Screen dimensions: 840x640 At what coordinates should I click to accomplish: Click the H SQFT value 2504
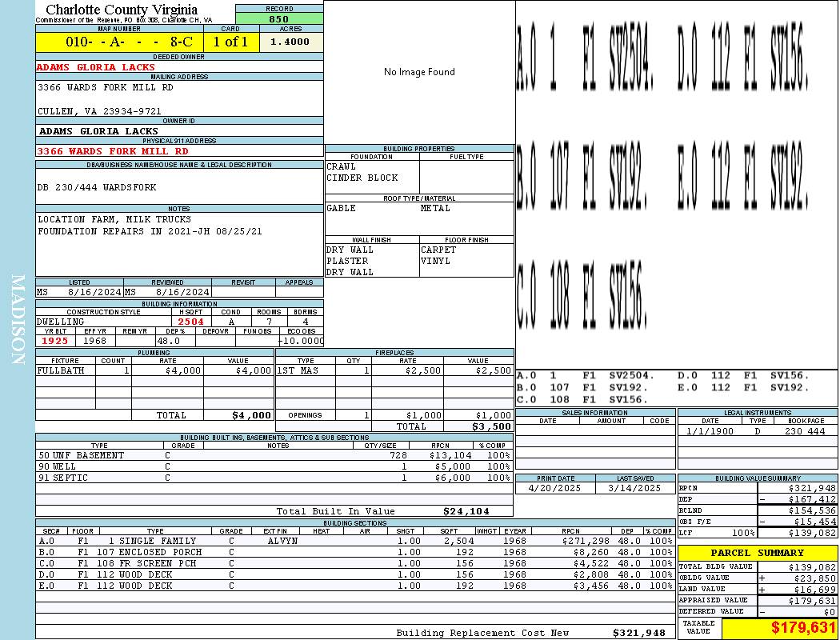click(x=190, y=322)
